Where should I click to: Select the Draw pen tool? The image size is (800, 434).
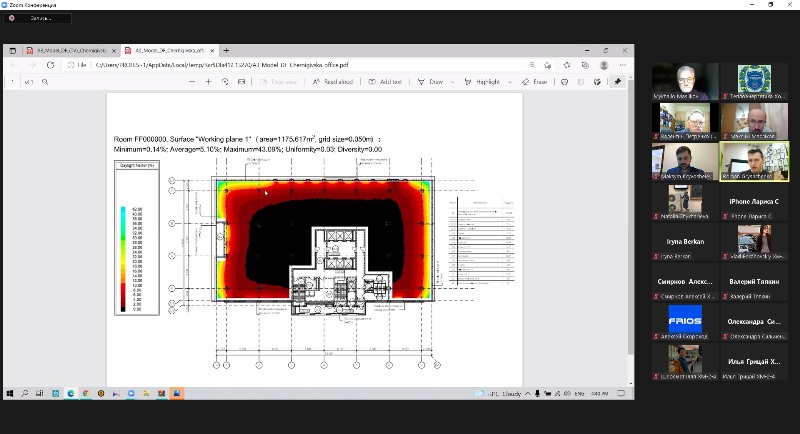tap(432, 82)
